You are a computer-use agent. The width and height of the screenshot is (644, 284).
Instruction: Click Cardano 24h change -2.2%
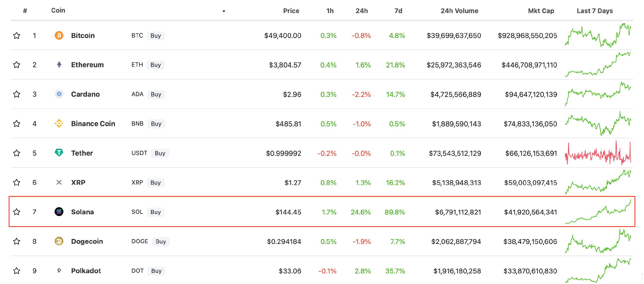(x=361, y=94)
